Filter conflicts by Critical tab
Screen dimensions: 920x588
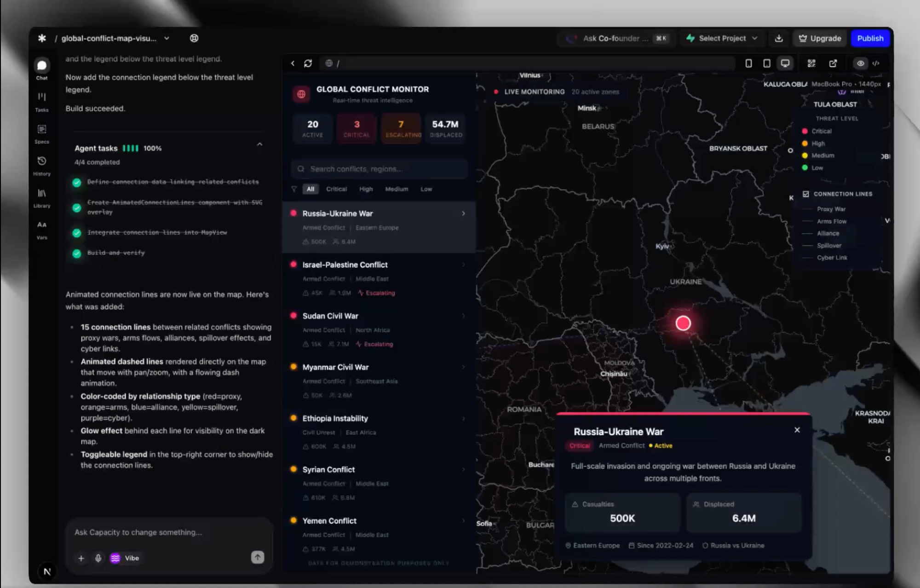click(x=336, y=189)
